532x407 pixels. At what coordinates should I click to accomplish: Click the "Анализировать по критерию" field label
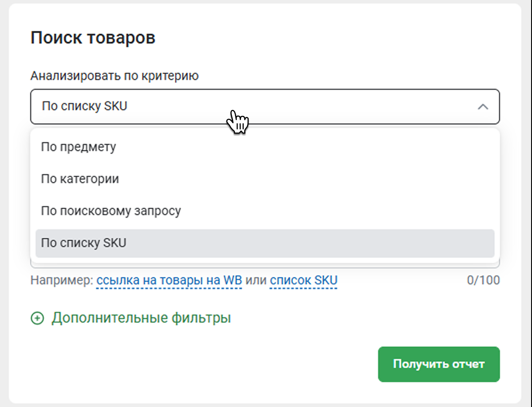(x=114, y=76)
